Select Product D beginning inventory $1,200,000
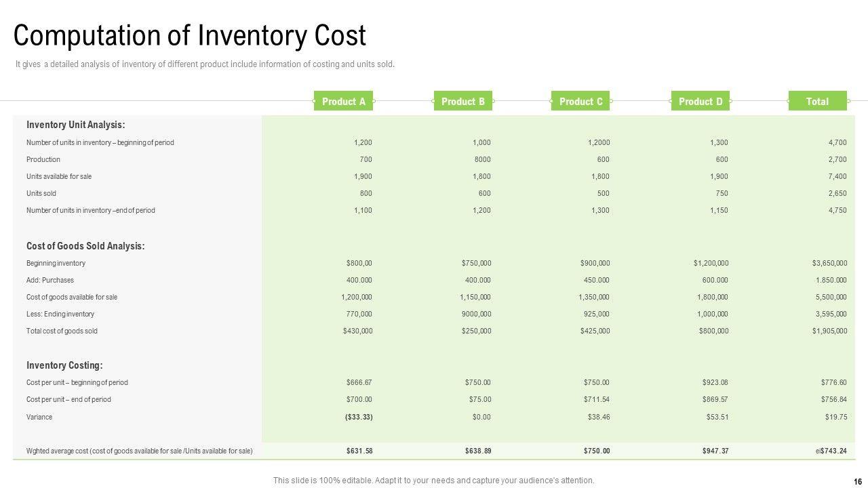 711,263
